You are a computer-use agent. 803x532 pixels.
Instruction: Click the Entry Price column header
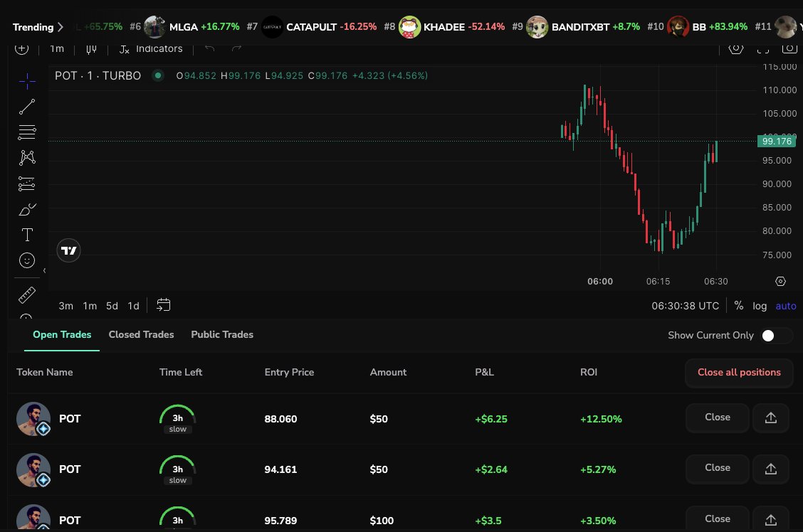click(x=289, y=373)
